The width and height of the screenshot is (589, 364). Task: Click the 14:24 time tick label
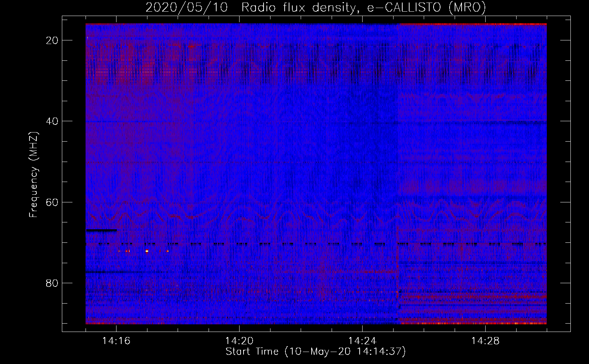pos(362,341)
